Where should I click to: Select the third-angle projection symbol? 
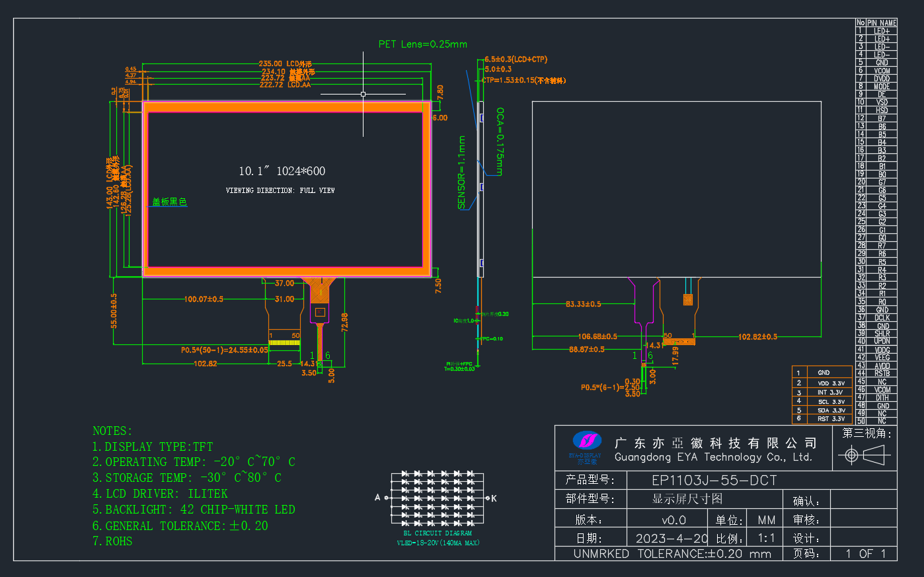click(864, 455)
